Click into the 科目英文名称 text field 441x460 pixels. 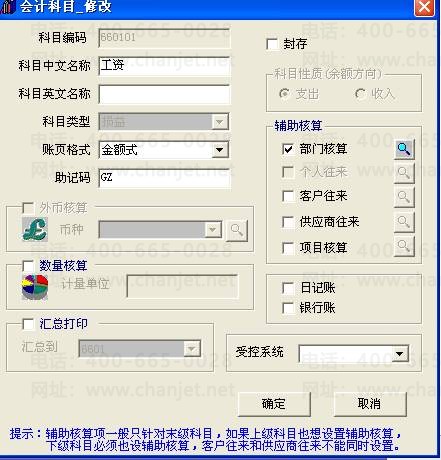click(164, 94)
